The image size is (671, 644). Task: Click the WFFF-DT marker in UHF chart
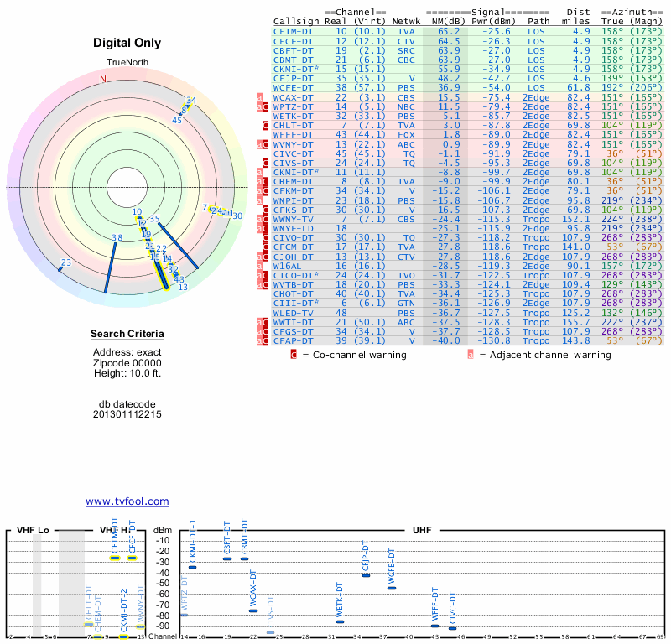tap(434, 626)
